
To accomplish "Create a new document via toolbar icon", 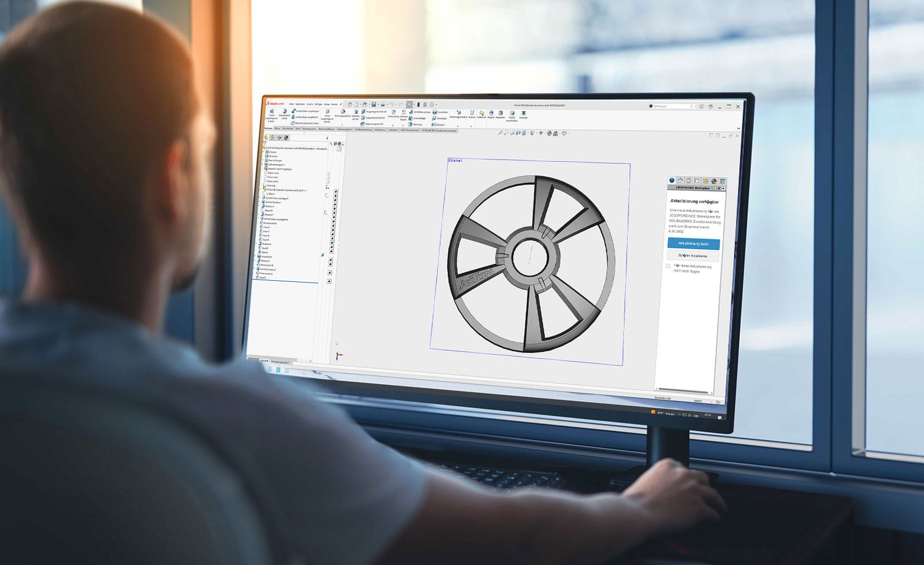I will [x=356, y=104].
